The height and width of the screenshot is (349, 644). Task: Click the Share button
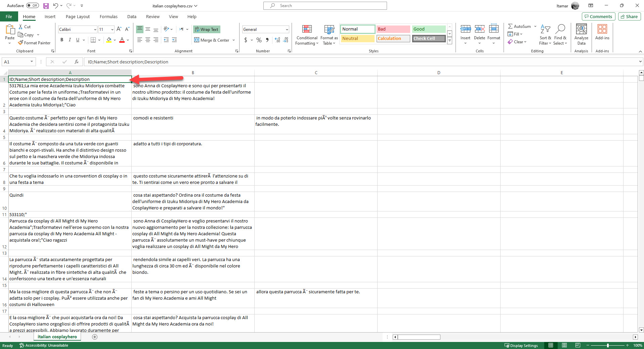[629, 16]
